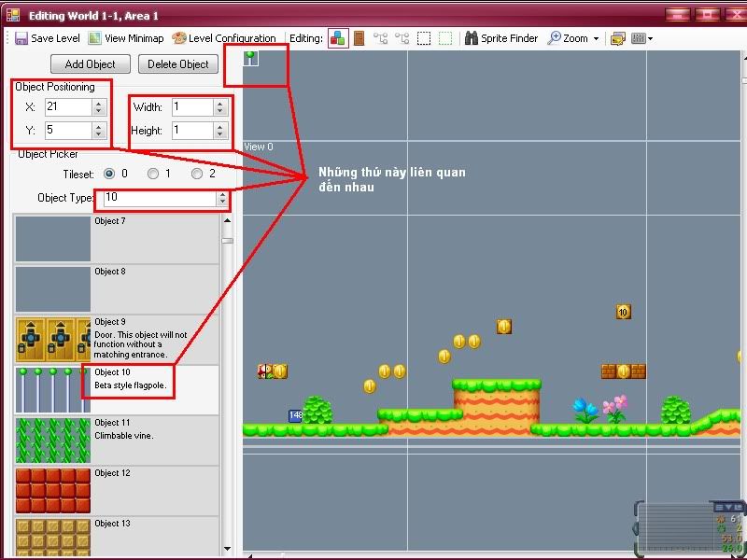Click the Save Level floppy icon
The width and height of the screenshot is (747, 560).
point(21,38)
